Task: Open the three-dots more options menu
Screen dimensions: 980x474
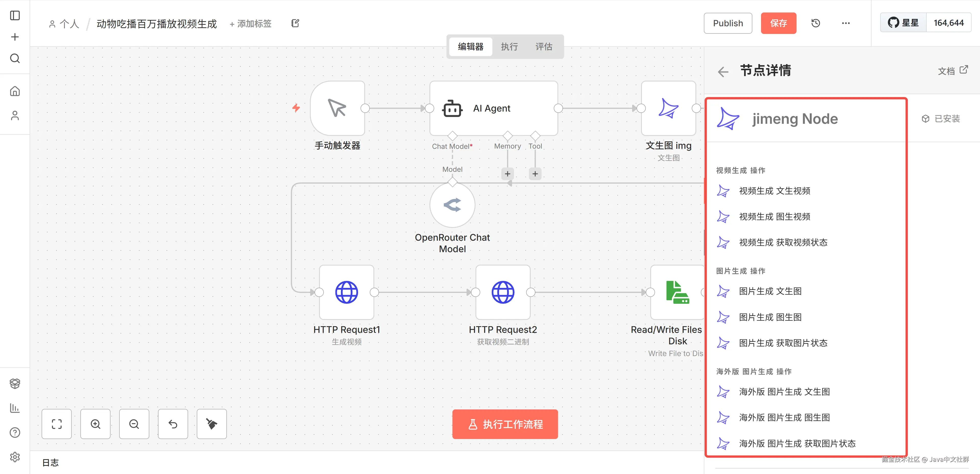Action: pos(845,23)
